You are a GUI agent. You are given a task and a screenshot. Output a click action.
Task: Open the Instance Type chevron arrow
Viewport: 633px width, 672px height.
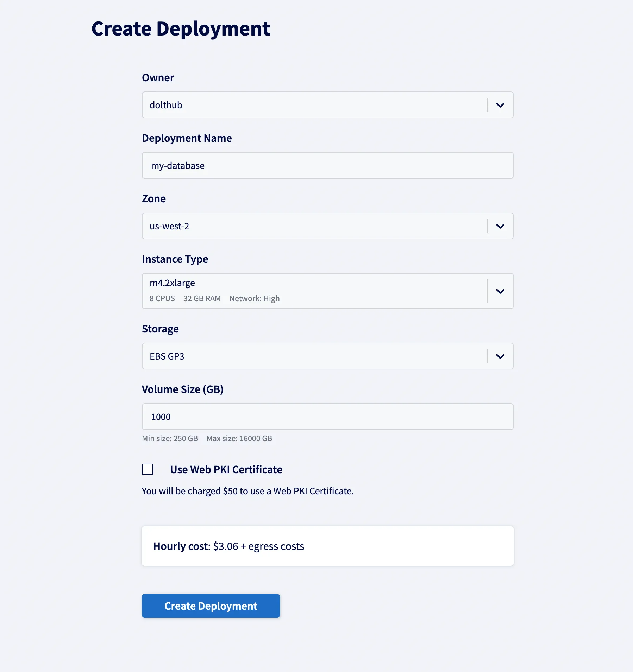(500, 291)
